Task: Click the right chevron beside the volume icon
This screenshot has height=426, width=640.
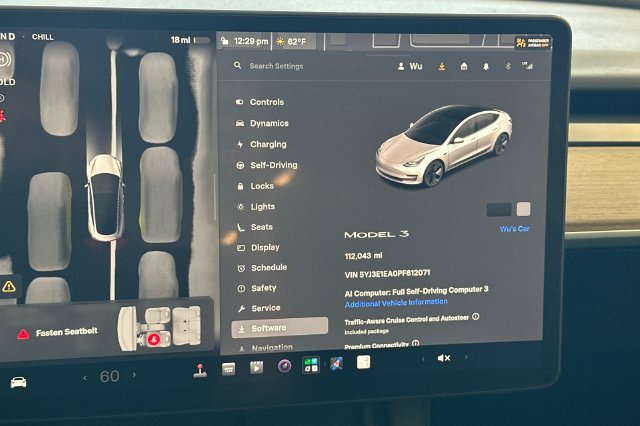Action: click(x=466, y=357)
